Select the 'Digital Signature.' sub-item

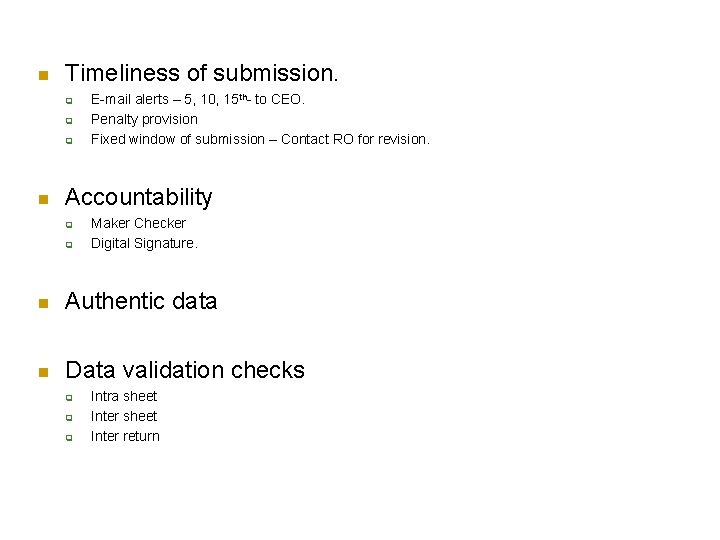(144, 243)
